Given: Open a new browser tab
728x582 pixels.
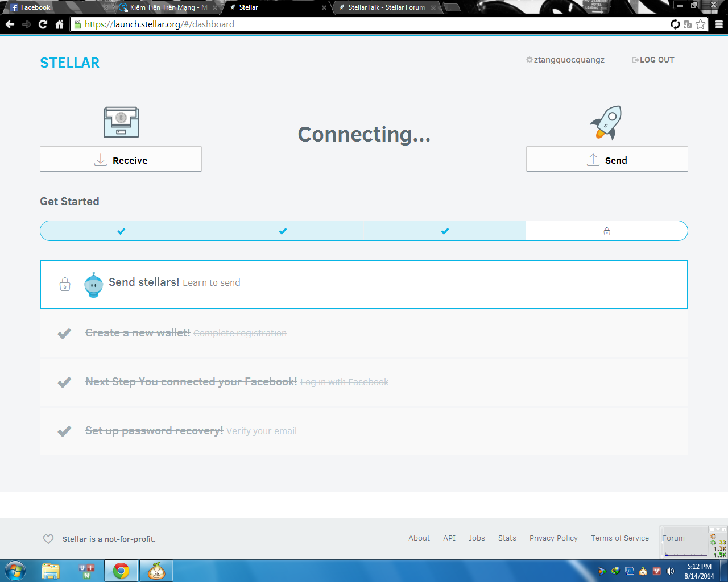Looking at the screenshot, I should coord(452,7).
